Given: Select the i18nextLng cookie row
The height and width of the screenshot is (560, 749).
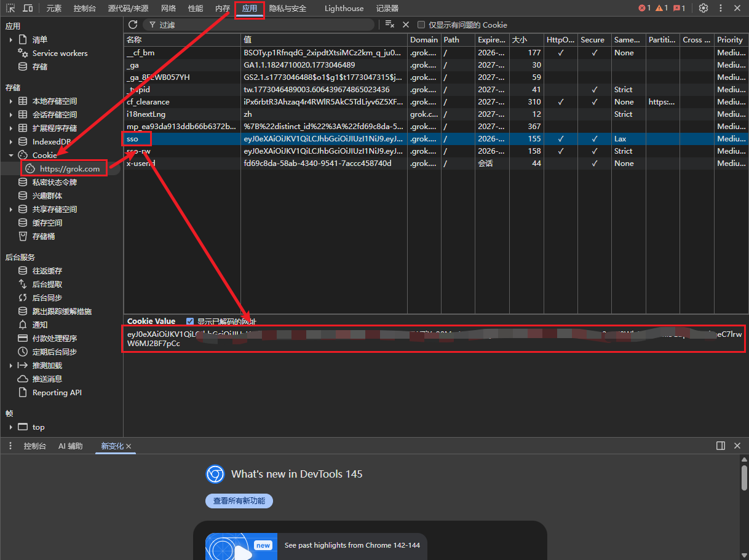Looking at the screenshot, I should click(x=436, y=114).
